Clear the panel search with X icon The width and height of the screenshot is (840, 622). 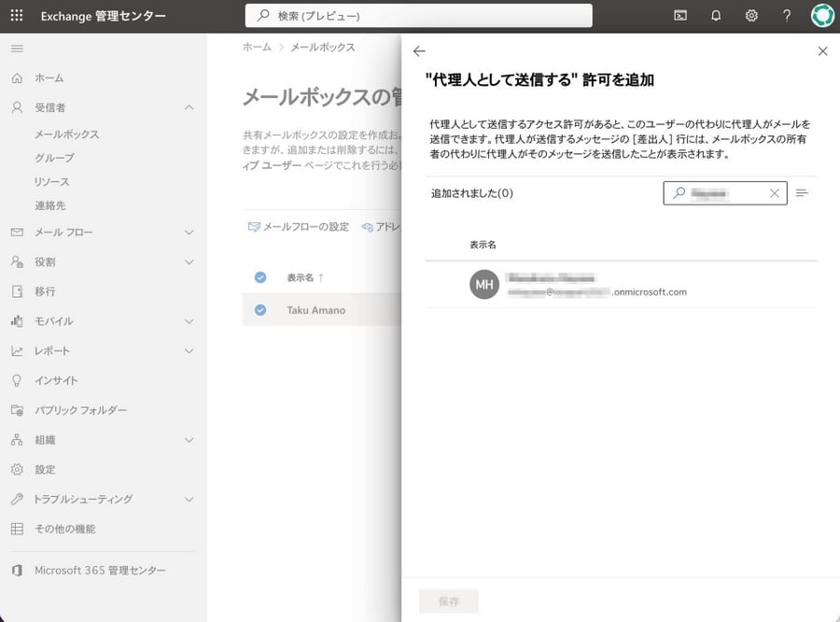[x=774, y=193]
